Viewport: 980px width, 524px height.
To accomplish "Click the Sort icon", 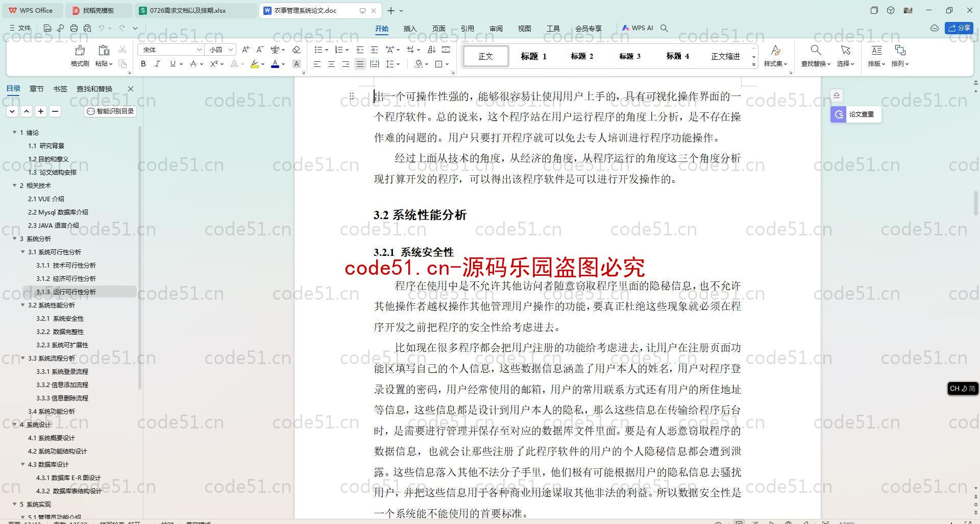I will [x=431, y=50].
